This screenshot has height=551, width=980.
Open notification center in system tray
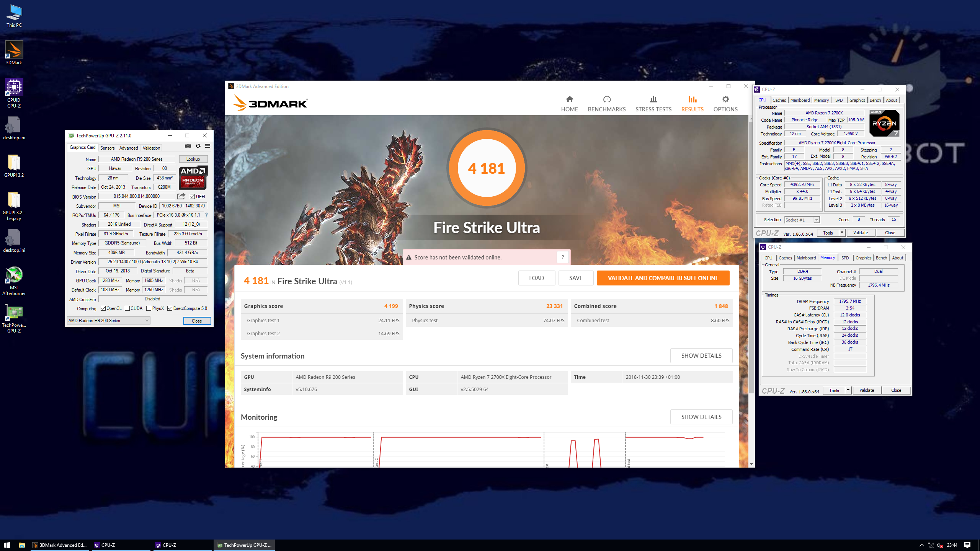coord(967,545)
